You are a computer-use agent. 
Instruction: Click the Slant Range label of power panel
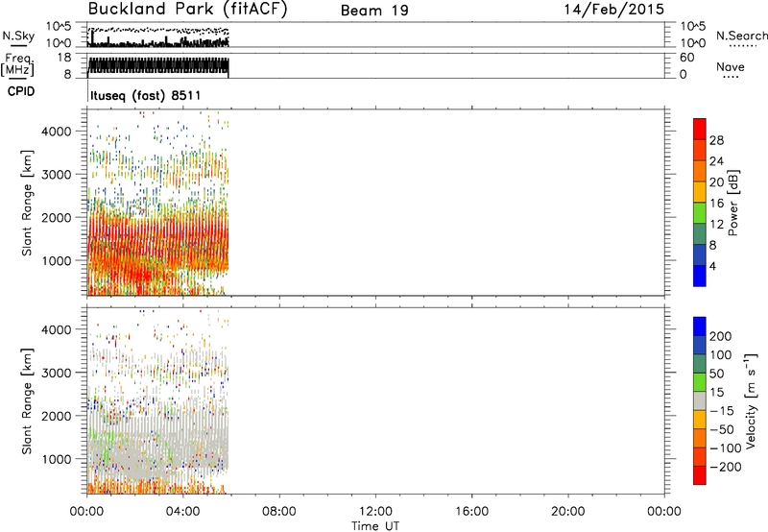coord(27,203)
